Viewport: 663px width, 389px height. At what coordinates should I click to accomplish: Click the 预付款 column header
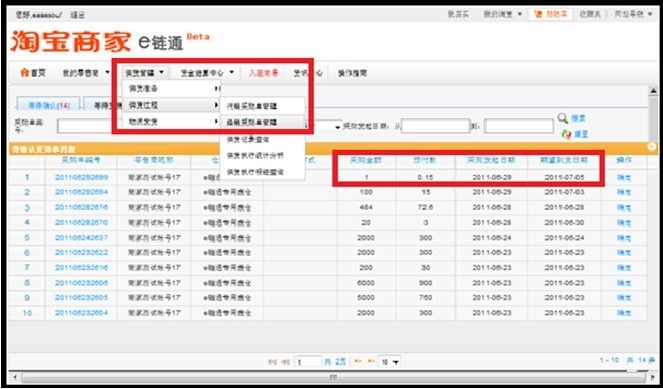[x=425, y=161]
